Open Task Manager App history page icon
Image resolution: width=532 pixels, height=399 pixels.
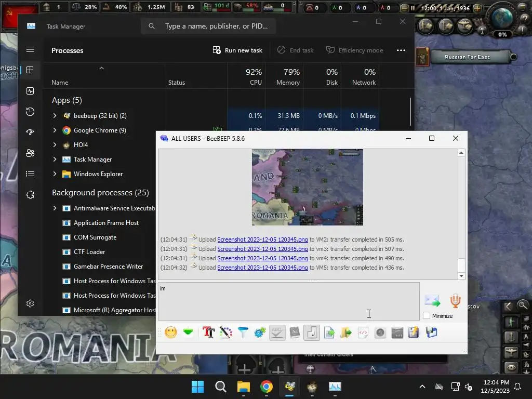click(30, 112)
